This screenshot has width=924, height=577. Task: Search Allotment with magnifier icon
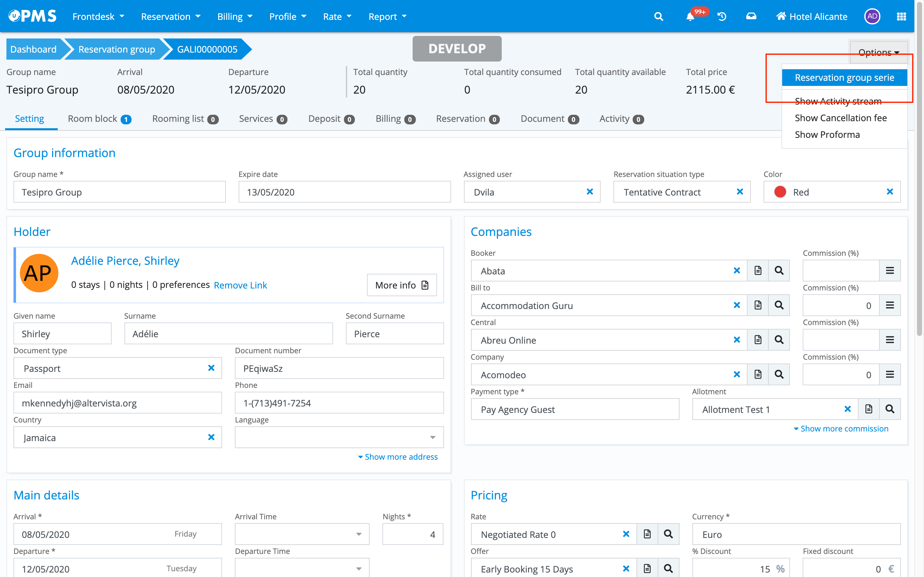tap(890, 409)
